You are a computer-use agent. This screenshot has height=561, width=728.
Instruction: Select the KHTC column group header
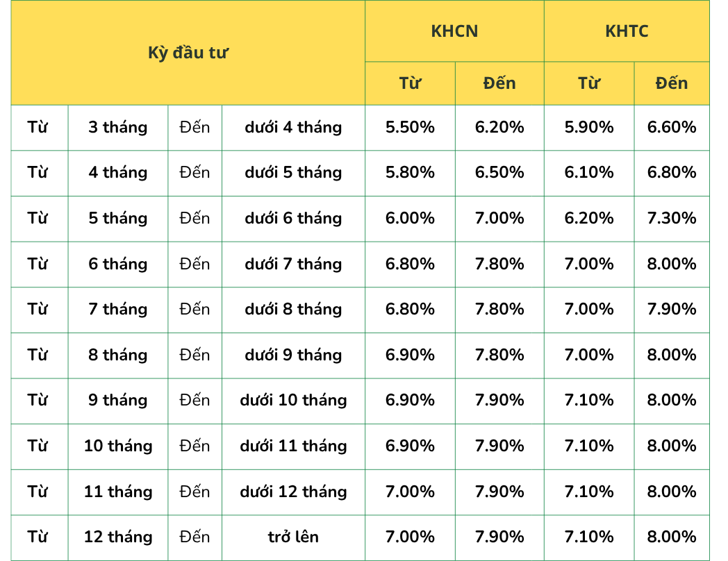[627, 31]
